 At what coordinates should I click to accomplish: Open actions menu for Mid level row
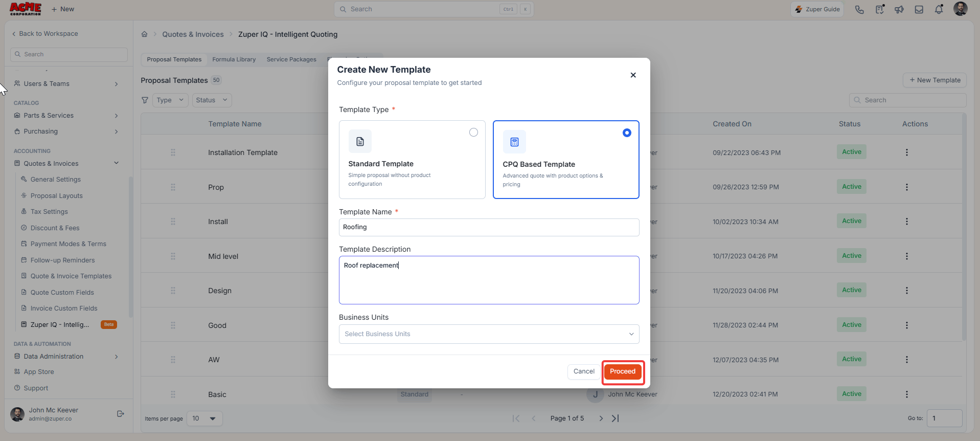pyautogui.click(x=906, y=256)
